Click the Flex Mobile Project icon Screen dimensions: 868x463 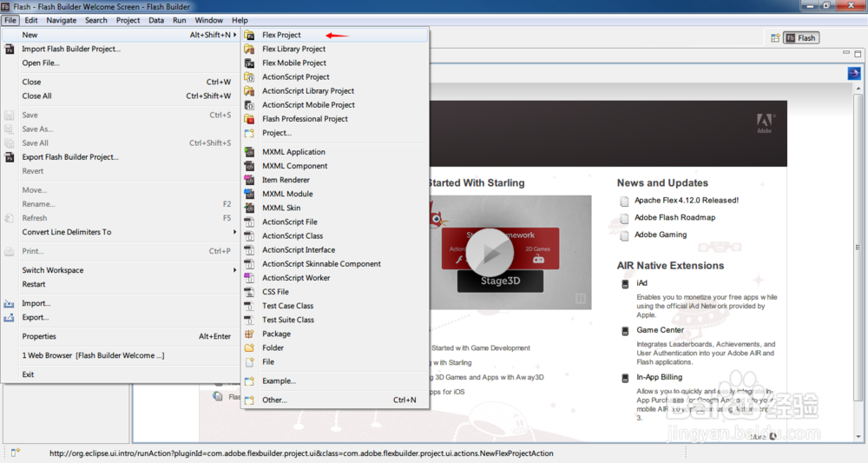pos(250,63)
